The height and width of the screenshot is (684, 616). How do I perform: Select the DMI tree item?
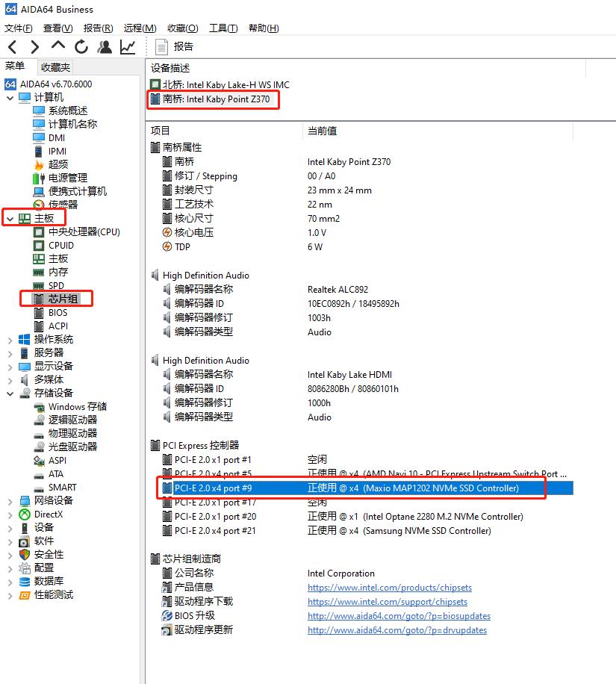pyautogui.click(x=57, y=138)
